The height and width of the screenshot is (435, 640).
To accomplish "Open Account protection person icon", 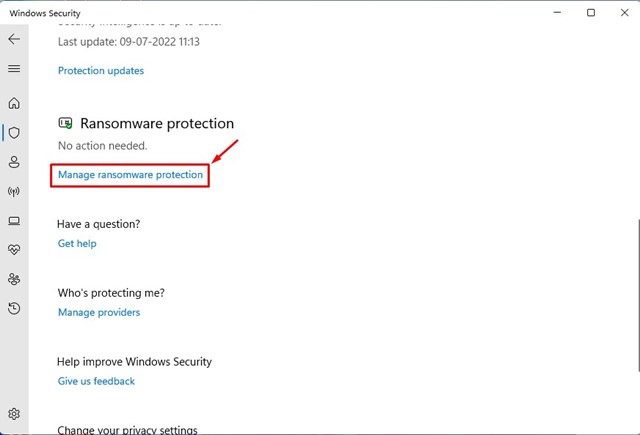I will point(14,162).
